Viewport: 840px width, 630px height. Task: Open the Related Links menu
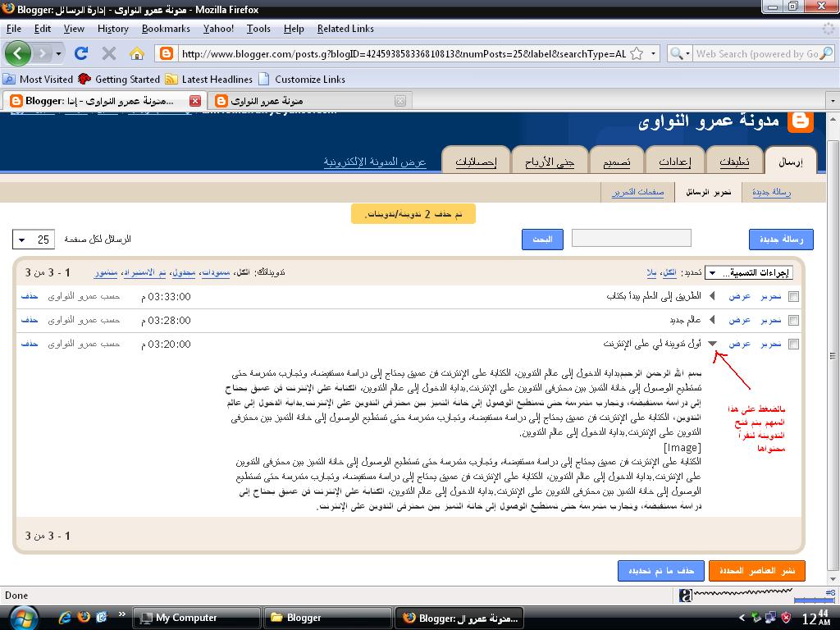345,29
